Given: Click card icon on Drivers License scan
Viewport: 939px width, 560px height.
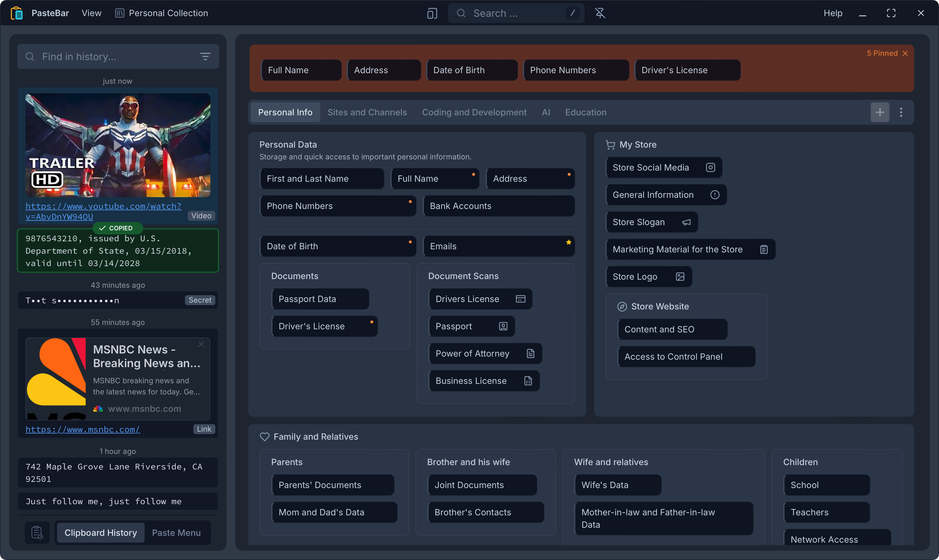Looking at the screenshot, I should click(x=520, y=299).
